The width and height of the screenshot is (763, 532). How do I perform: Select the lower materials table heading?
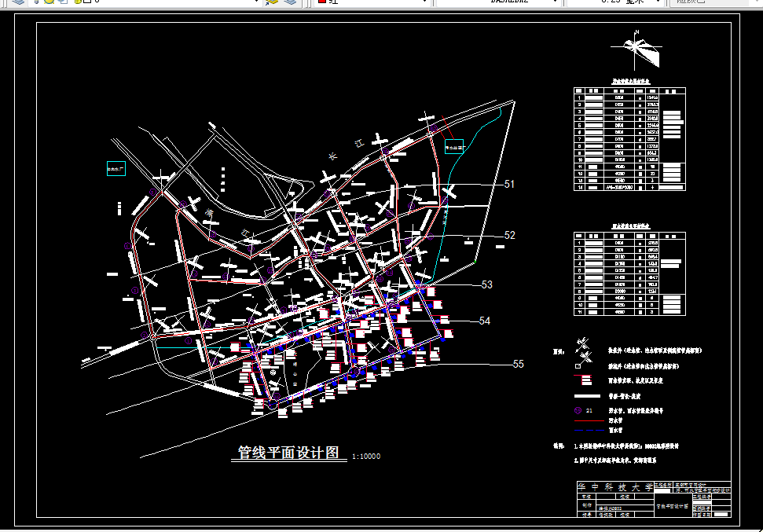tap(631, 226)
